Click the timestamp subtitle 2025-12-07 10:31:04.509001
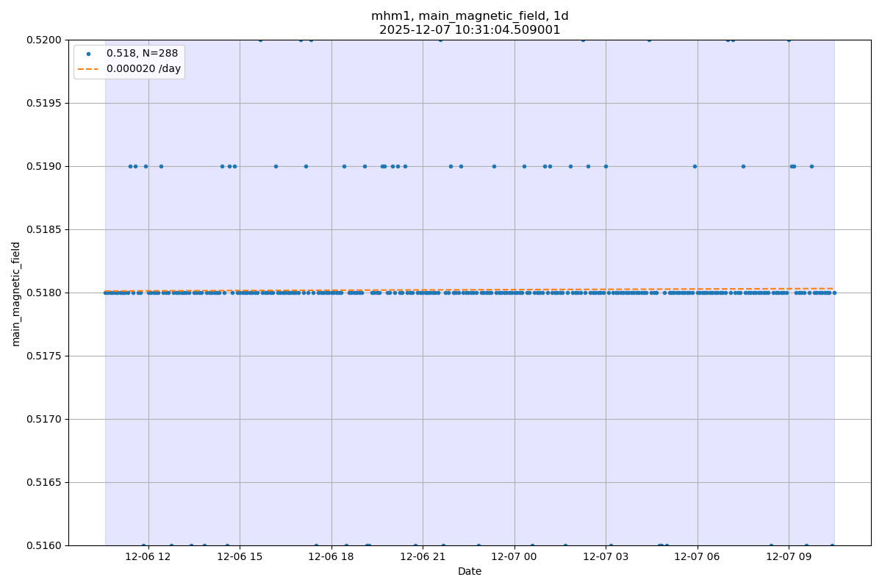 pos(470,30)
